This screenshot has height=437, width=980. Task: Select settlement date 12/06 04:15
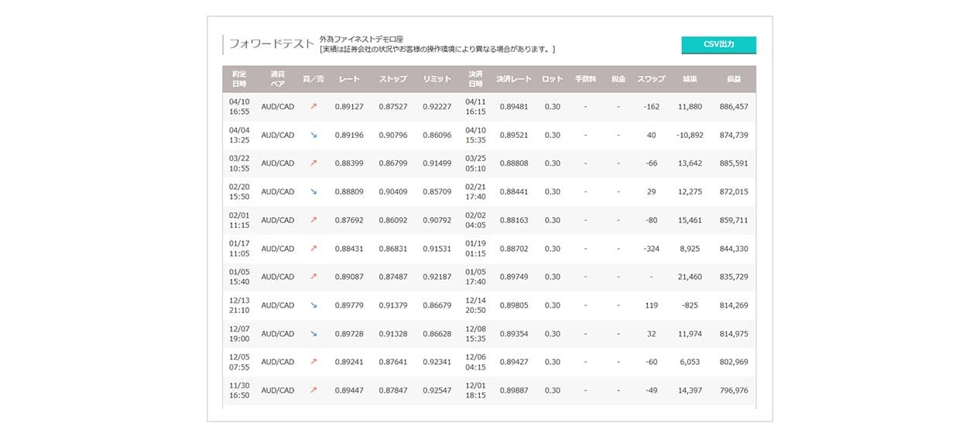(475, 362)
